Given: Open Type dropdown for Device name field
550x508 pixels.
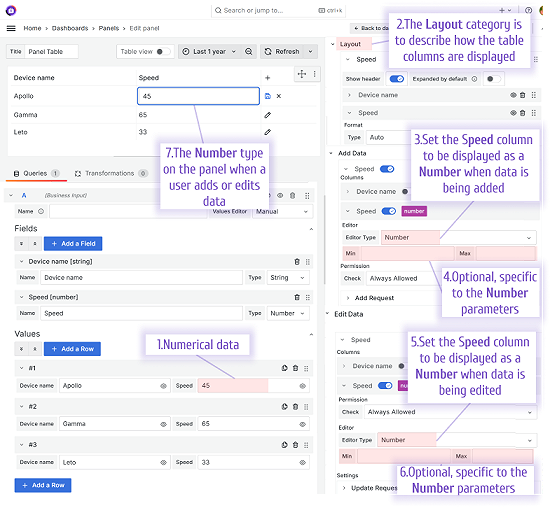Looking at the screenshot, I should click(288, 278).
